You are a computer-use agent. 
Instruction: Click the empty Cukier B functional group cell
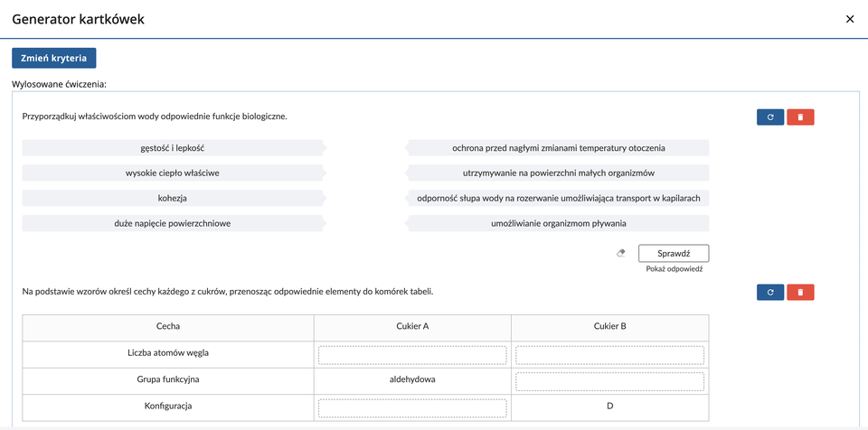(609, 381)
